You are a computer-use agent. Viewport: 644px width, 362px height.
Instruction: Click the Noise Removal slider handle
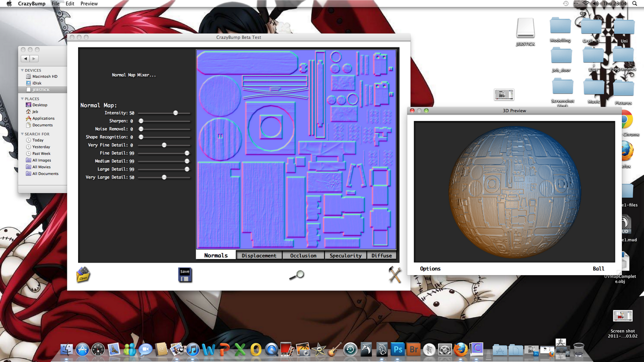141,129
